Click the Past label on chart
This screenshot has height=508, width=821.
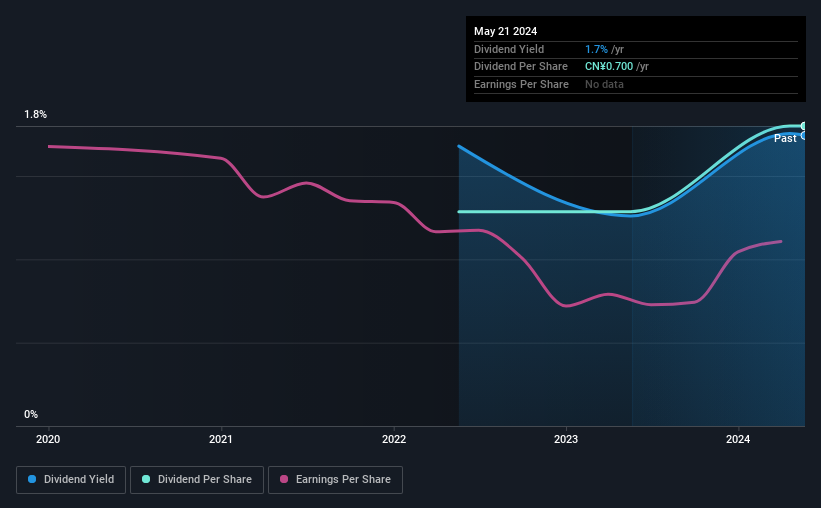785,138
